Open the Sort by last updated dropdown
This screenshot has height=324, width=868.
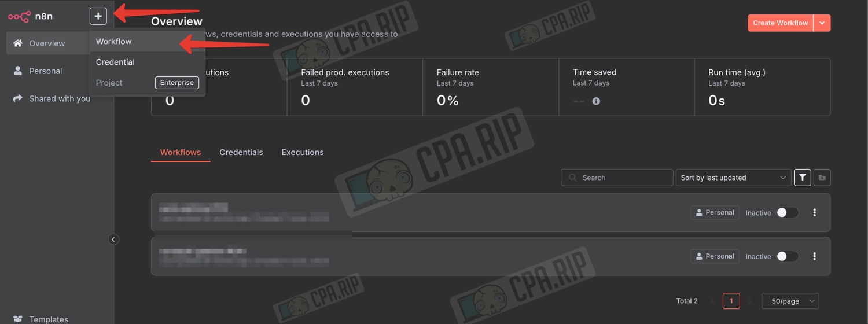point(733,178)
